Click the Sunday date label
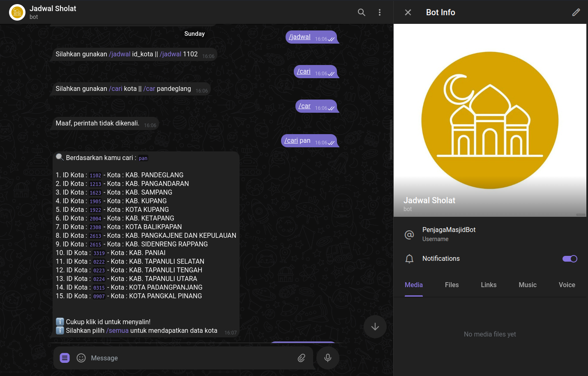Viewport: 588px width, 376px height. pyautogui.click(x=194, y=34)
